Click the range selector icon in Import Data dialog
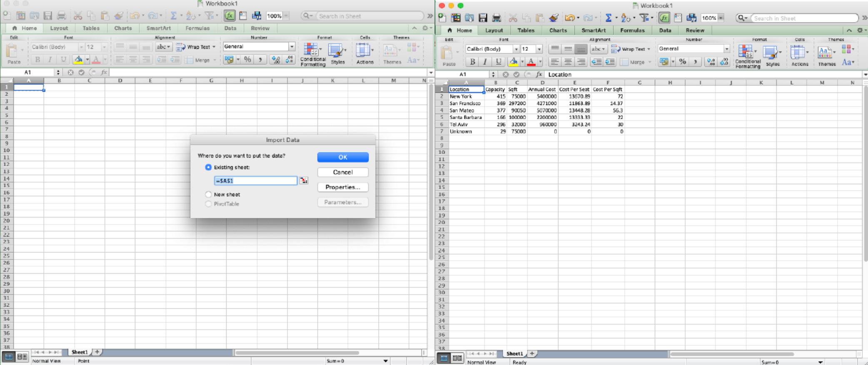 pos(304,180)
